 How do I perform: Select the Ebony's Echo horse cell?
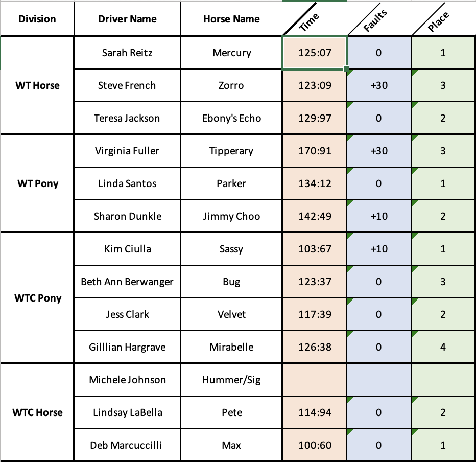tap(231, 118)
